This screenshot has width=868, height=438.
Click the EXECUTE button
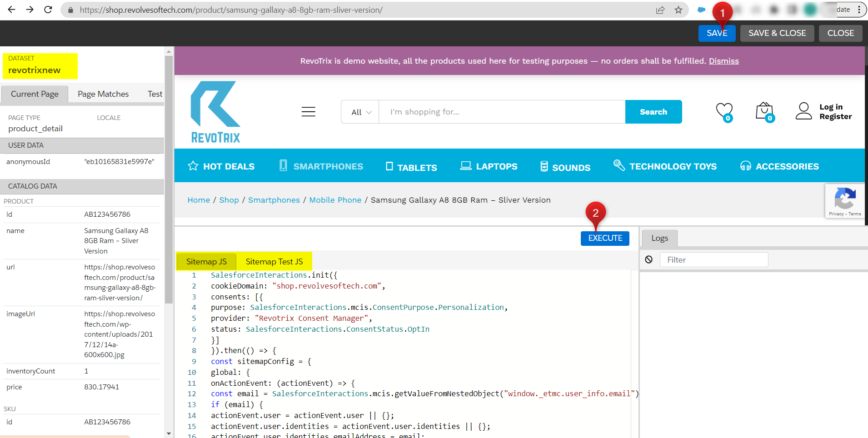click(x=605, y=238)
